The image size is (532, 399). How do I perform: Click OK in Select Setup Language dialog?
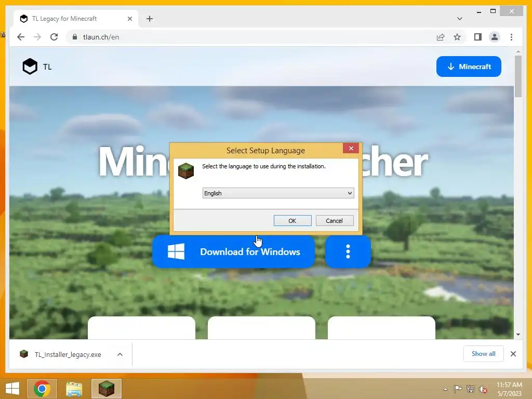click(292, 220)
